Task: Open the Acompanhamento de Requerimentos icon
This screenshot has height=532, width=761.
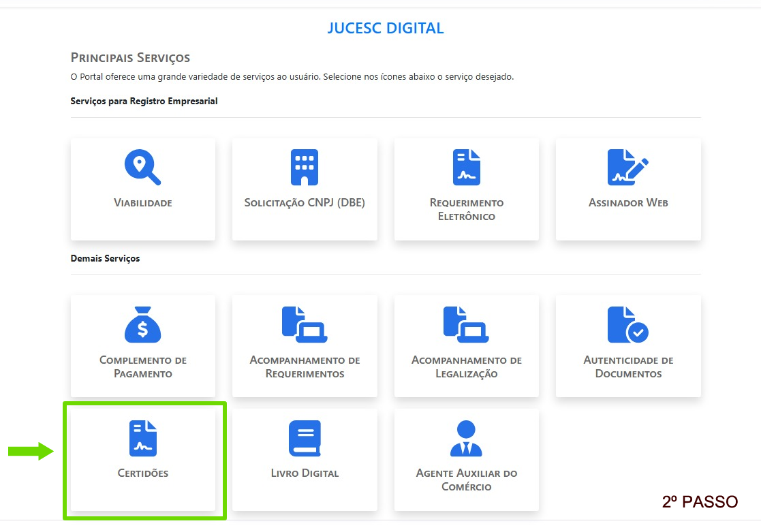Action: [x=305, y=325]
